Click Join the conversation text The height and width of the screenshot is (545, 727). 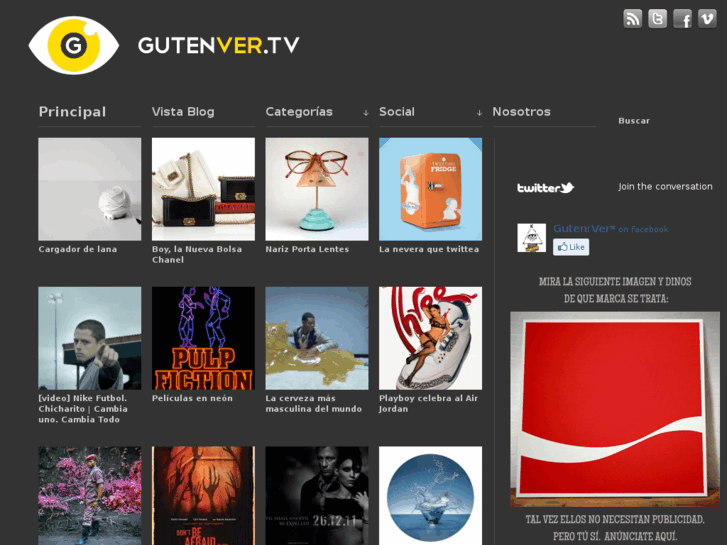coord(665,186)
